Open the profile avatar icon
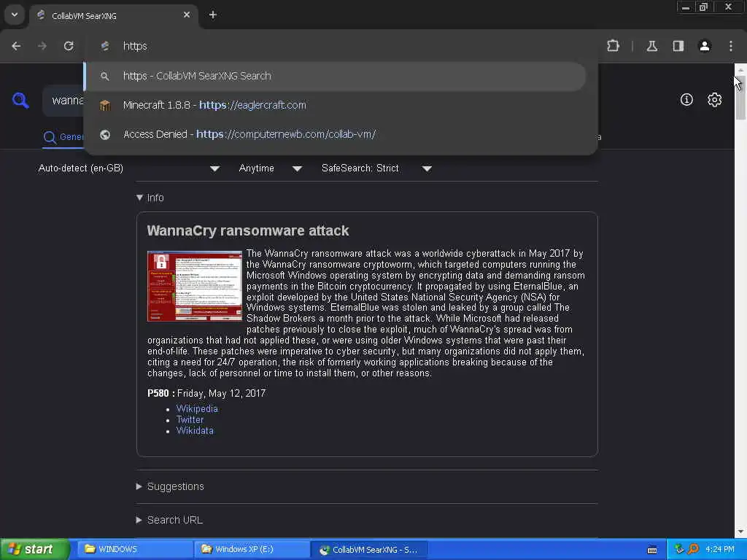Screen dimensions: 747x560 click(x=705, y=46)
